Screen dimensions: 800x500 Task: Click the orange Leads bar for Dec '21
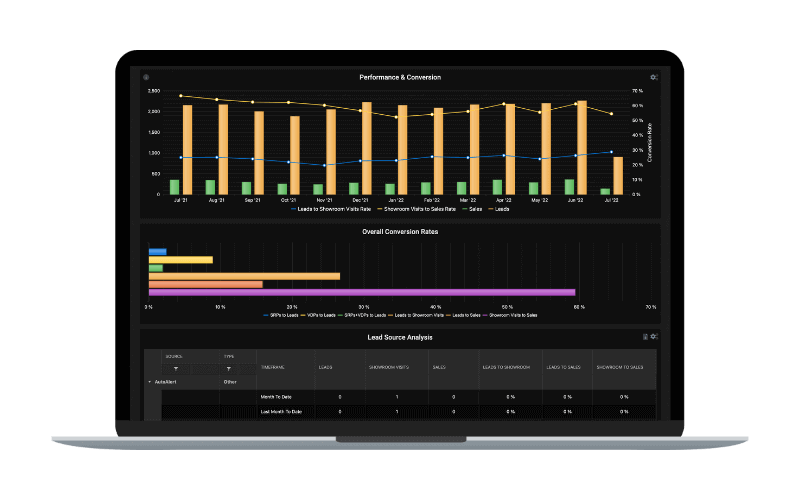[367, 148]
